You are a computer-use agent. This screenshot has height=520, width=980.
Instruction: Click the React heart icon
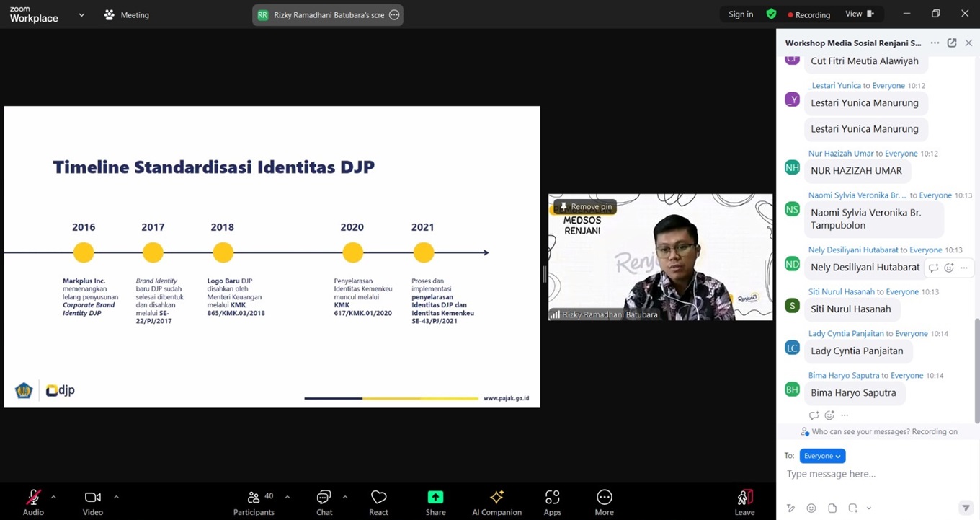click(x=378, y=498)
